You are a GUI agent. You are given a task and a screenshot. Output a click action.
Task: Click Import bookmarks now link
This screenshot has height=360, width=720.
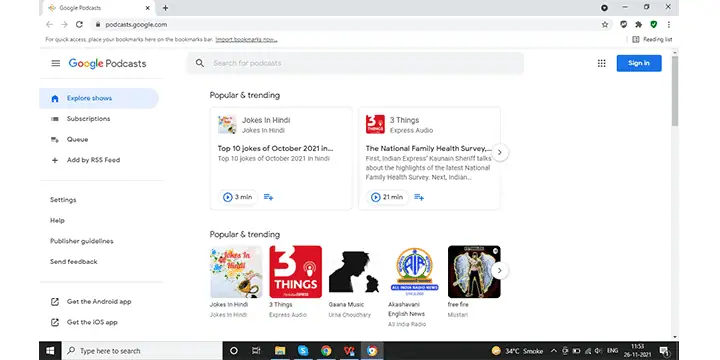point(247,39)
